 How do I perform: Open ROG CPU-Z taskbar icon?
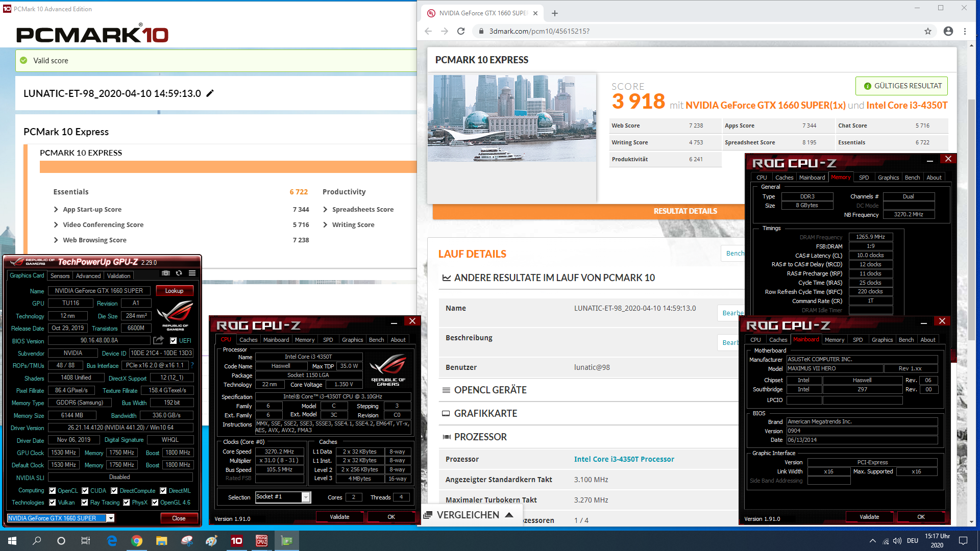click(261, 541)
